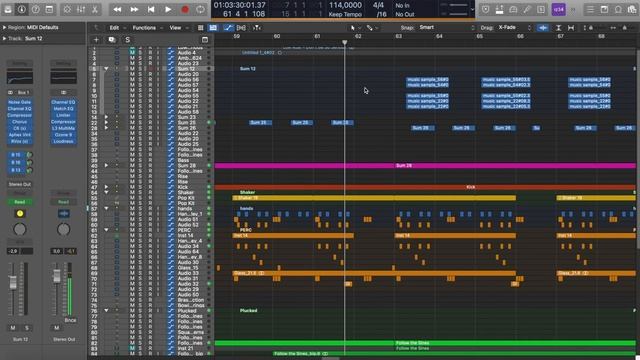Open the Limiter plugin slot
640x360 pixels.
[x=63, y=115]
